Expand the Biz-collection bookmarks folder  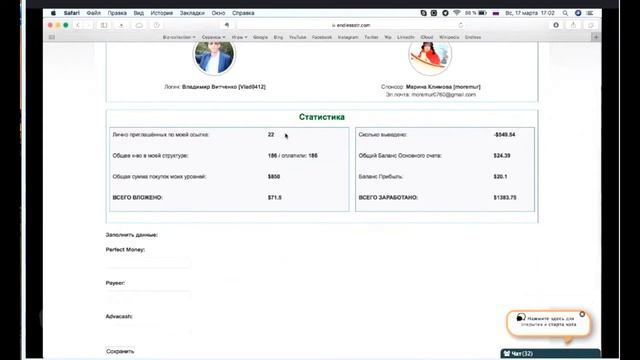pos(179,37)
